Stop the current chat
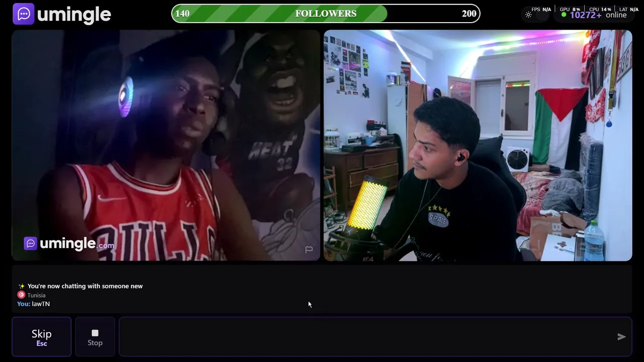The height and width of the screenshot is (362, 644). click(95, 337)
